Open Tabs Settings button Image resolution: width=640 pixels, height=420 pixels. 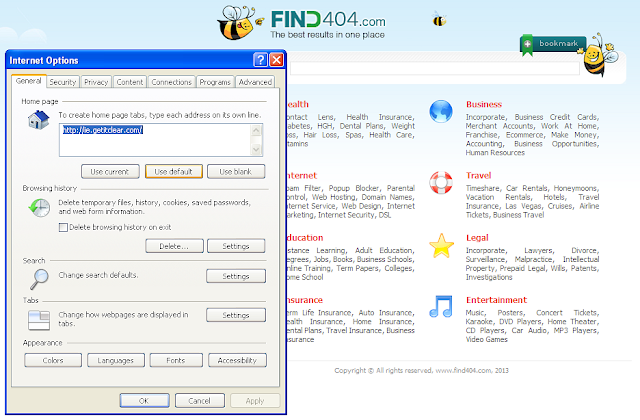tap(236, 316)
